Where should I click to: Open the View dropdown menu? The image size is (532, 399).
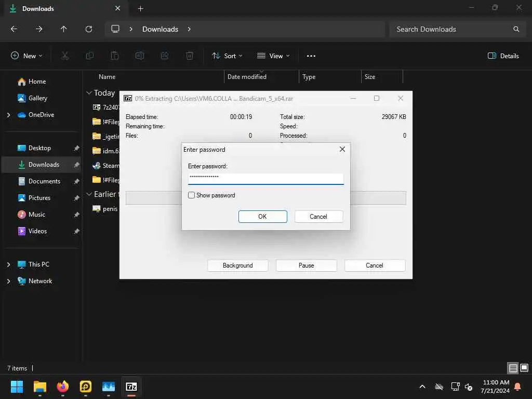tap(273, 56)
